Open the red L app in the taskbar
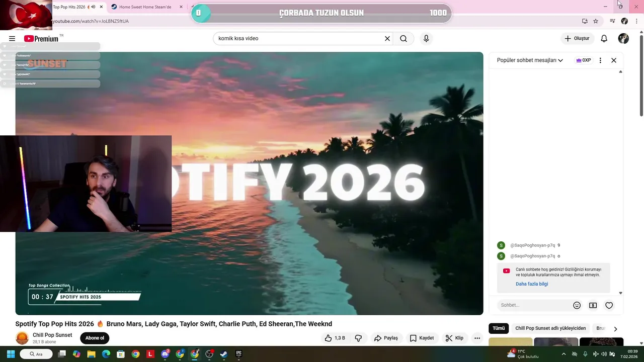Viewport: 644px width, 362px height. 150,354
